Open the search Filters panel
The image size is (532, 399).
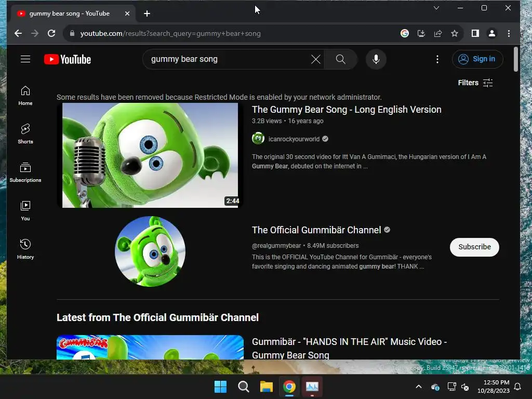pyautogui.click(x=475, y=83)
